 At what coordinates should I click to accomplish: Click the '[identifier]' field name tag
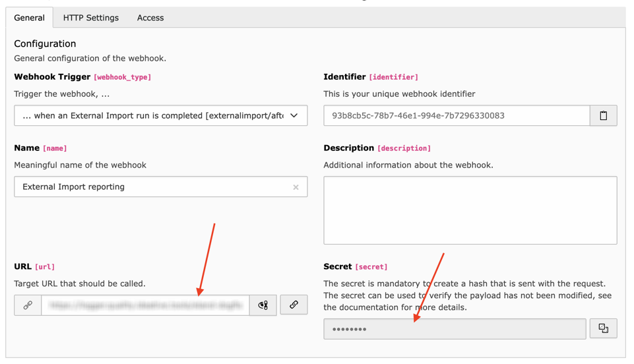tap(393, 77)
